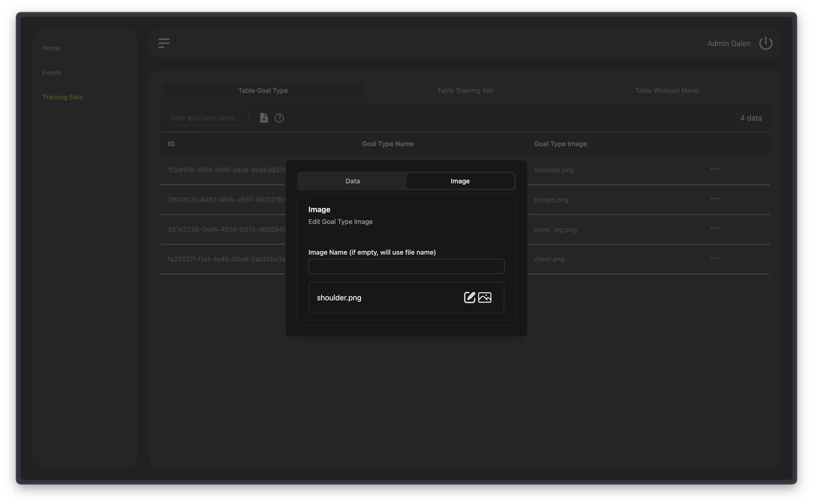Open Training Sets in sidebar
813x504 pixels.
[62, 97]
